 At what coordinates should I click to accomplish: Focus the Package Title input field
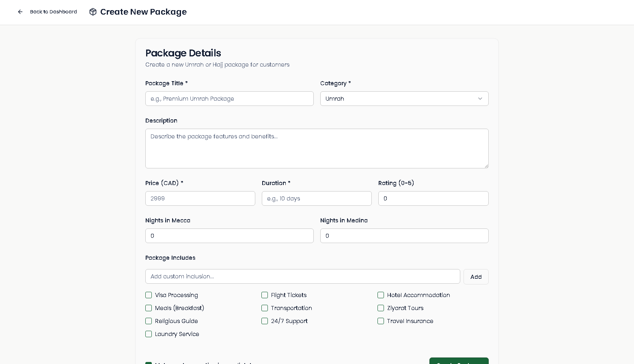[x=229, y=99]
